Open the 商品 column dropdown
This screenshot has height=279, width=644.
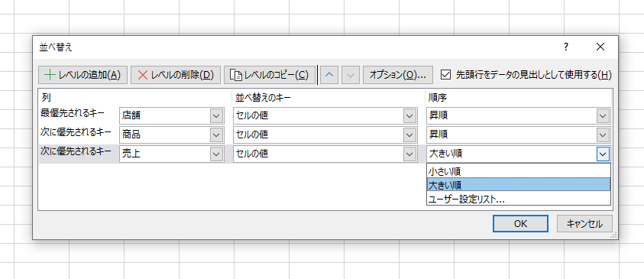[216, 135]
